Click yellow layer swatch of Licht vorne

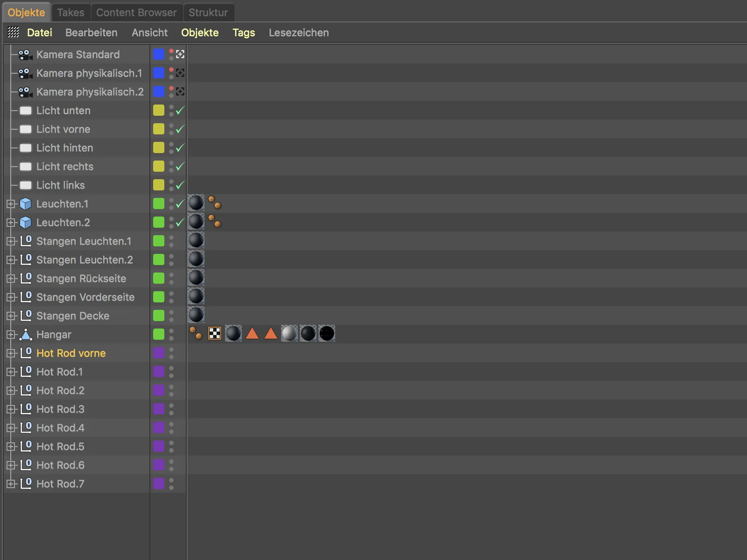[159, 129]
